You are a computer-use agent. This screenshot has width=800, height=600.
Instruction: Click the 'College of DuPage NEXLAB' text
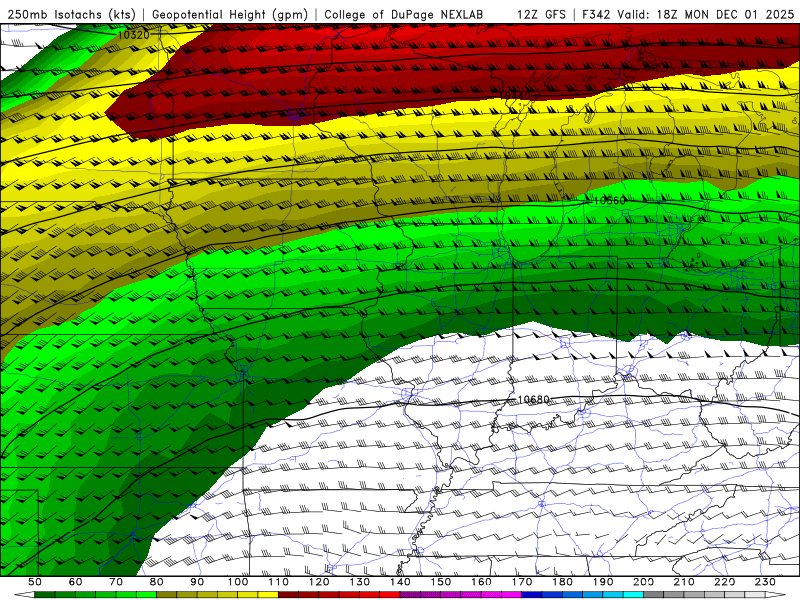[x=404, y=15]
